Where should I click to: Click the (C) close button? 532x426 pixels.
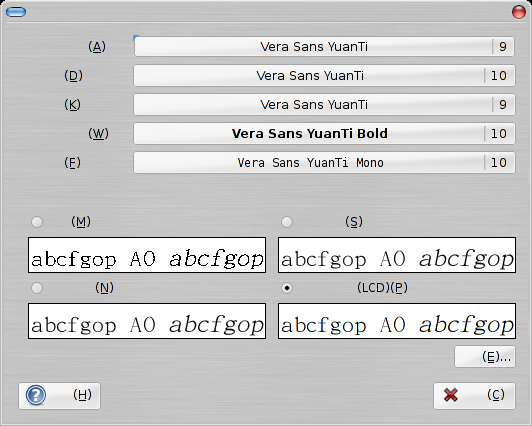(474, 395)
